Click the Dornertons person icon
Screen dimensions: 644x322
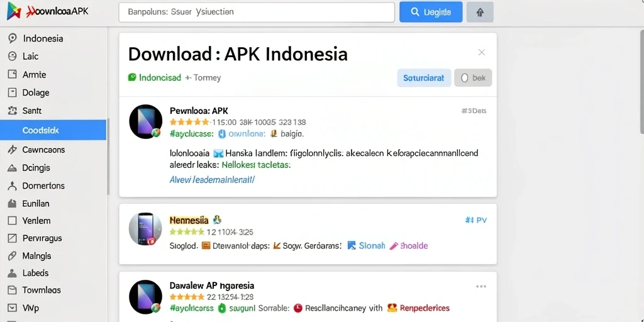point(13,186)
